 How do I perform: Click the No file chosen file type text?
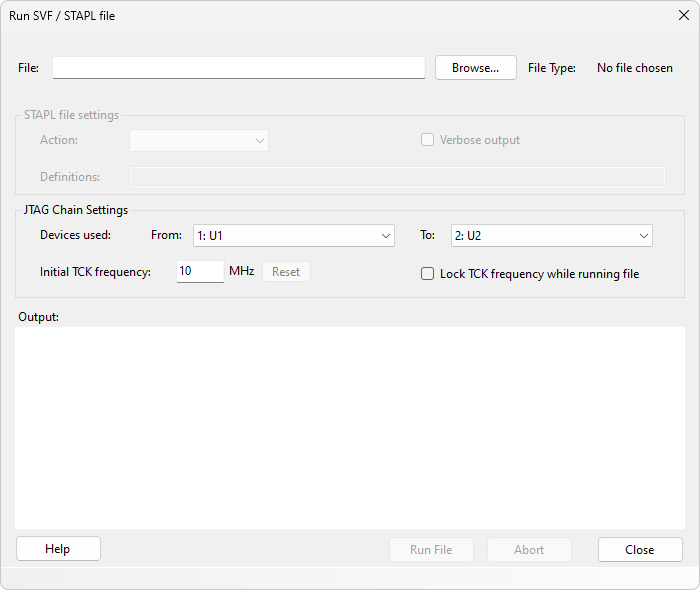634,68
